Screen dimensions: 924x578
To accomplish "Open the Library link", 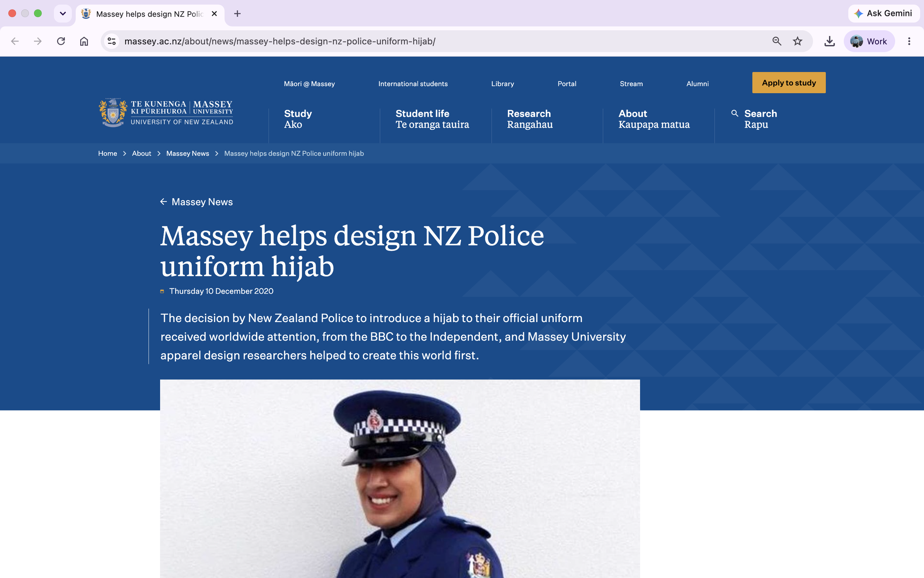I will [502, 84].
